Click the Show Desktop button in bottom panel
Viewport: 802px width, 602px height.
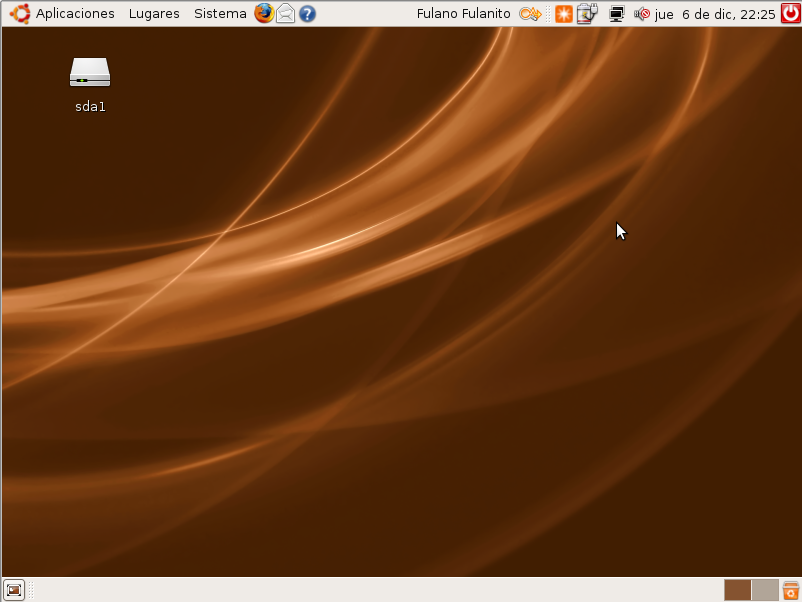[x=14, y=590]
